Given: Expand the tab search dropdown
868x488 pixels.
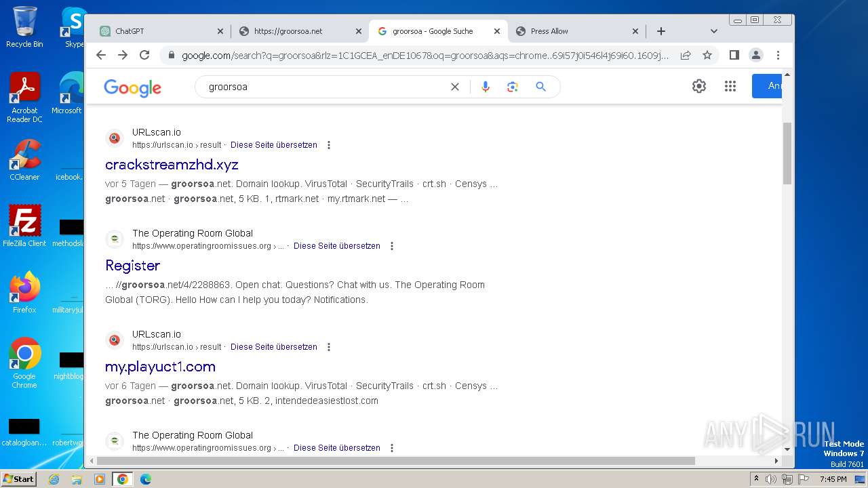Looking at the screenshot, I should [x=713, y=31].
